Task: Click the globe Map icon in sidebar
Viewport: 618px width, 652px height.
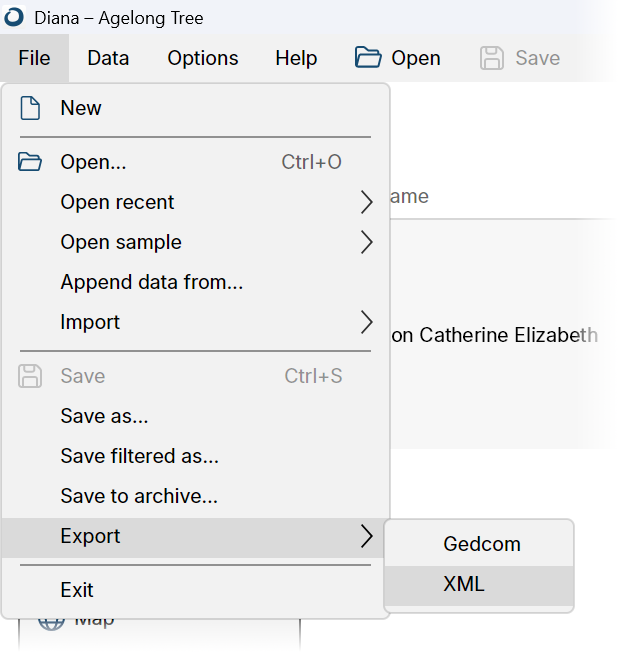Action: [x=50, y=622]
